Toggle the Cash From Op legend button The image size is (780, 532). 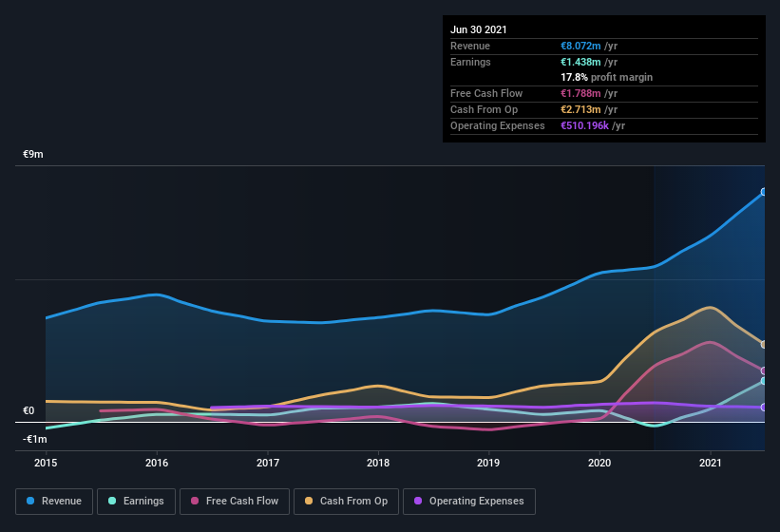[346, 502]
